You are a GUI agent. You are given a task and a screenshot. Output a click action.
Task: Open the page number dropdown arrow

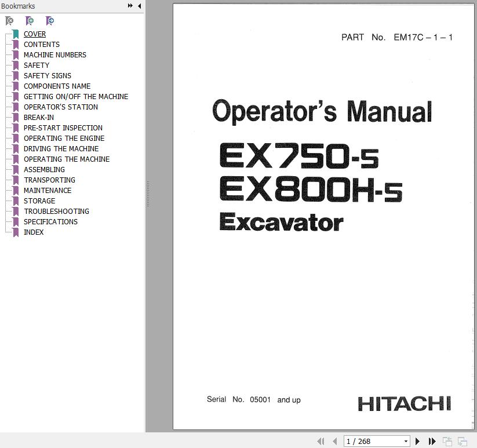[x=406, y=441]
